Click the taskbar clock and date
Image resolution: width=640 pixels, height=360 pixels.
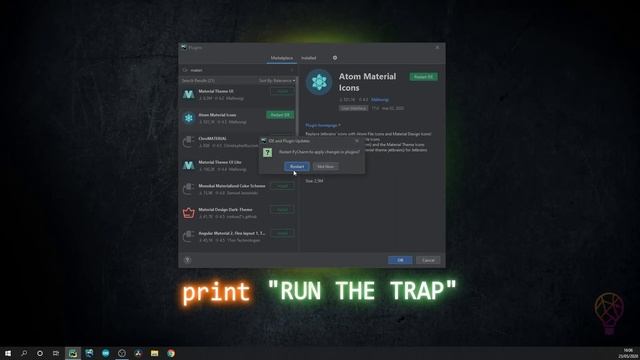coord(629,353)
